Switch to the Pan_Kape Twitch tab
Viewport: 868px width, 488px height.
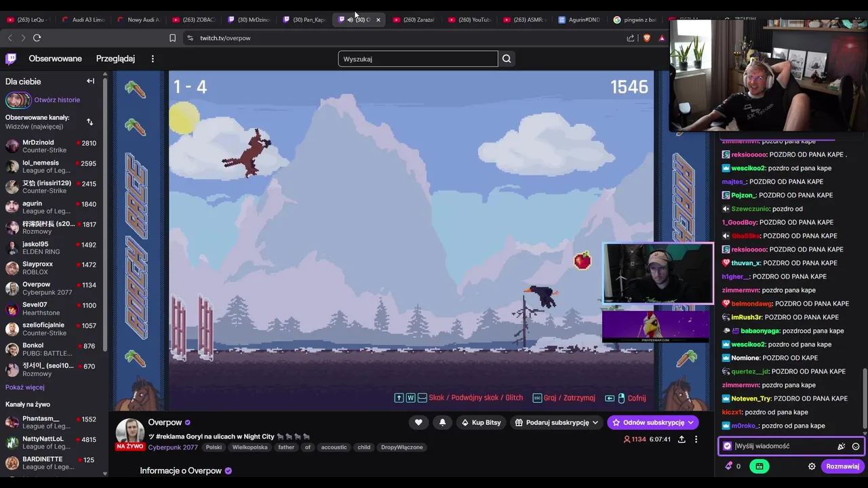[x=304, y=20]
